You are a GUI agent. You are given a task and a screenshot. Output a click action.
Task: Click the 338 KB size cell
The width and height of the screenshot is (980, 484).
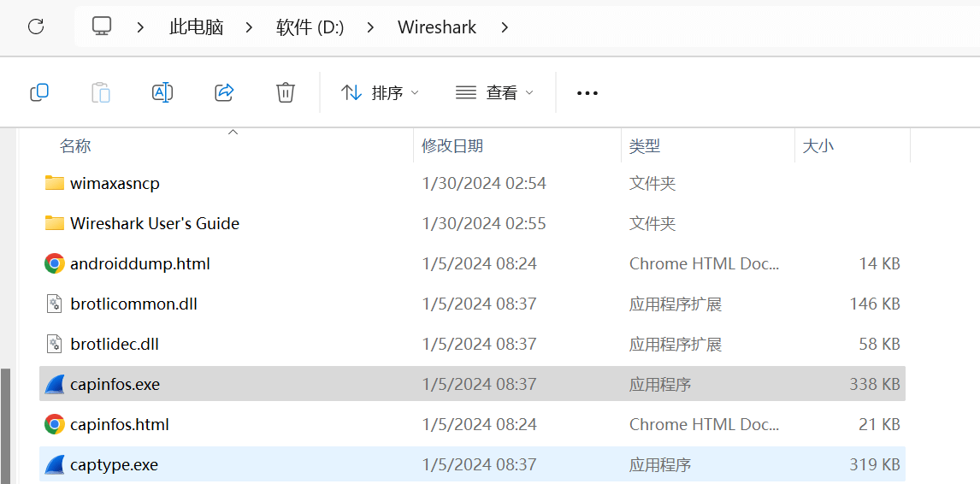875,384
